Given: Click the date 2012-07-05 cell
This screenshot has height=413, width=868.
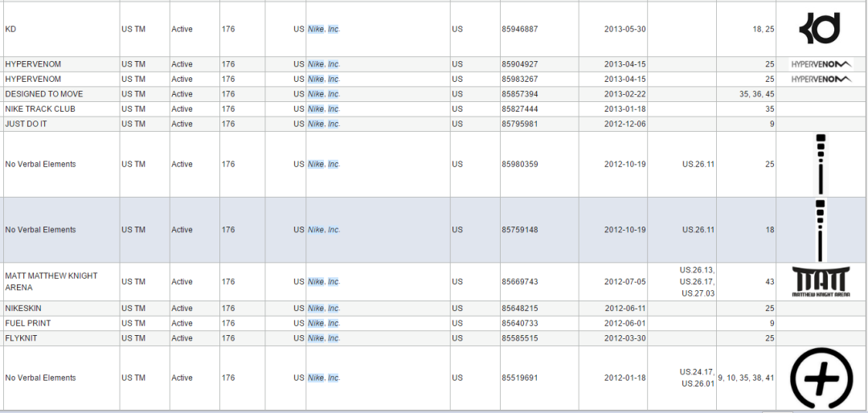Looking at the screenshot, I should coord(612,282).
